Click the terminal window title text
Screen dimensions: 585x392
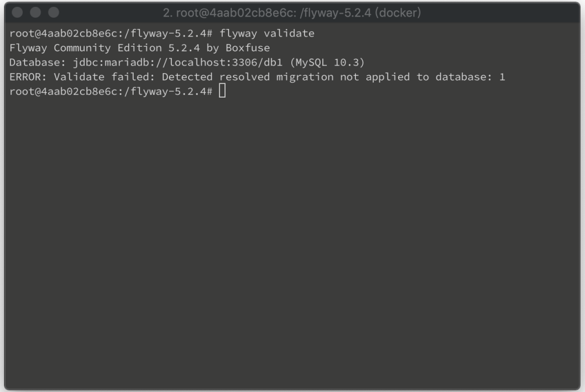292,13
